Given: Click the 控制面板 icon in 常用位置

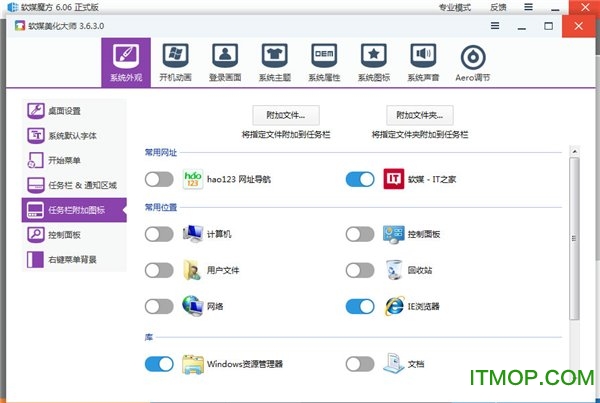Looking at the screenshot, I should [x=394, y=234].
